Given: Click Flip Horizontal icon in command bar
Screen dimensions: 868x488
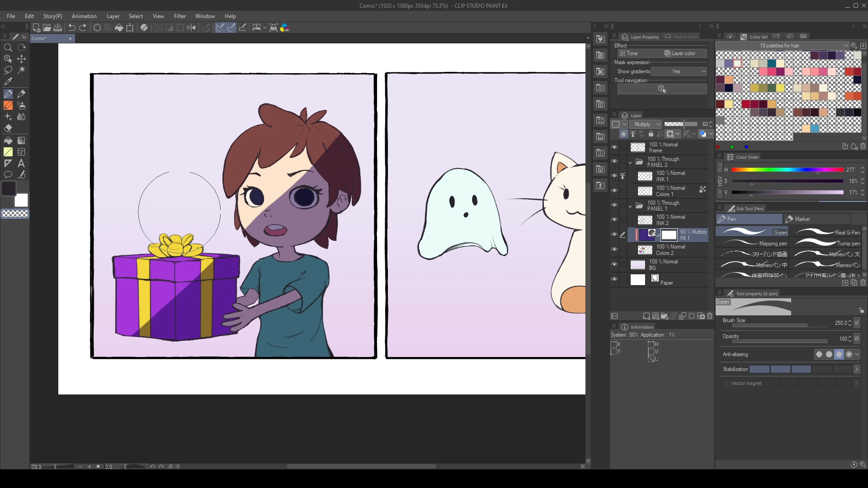Looking at the screenshot, I should [x=191, y=28].
